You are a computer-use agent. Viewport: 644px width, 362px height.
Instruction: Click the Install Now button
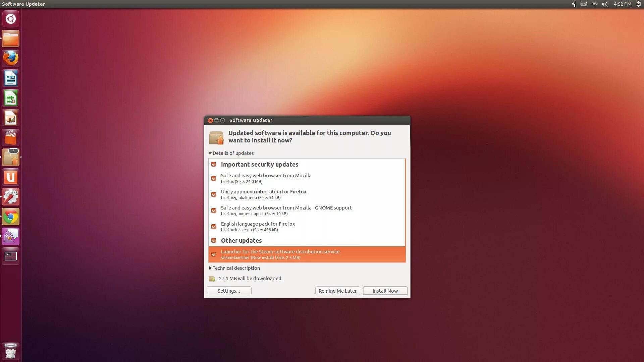385,291
